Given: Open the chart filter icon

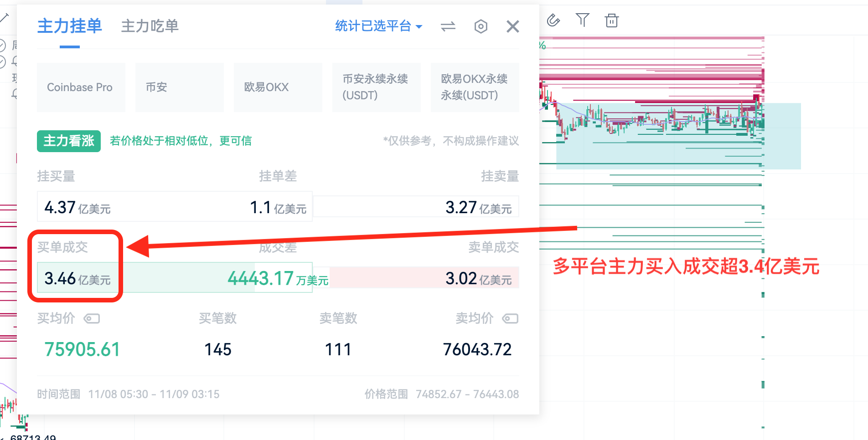Looking at the screenshot, I should (582, 20).
